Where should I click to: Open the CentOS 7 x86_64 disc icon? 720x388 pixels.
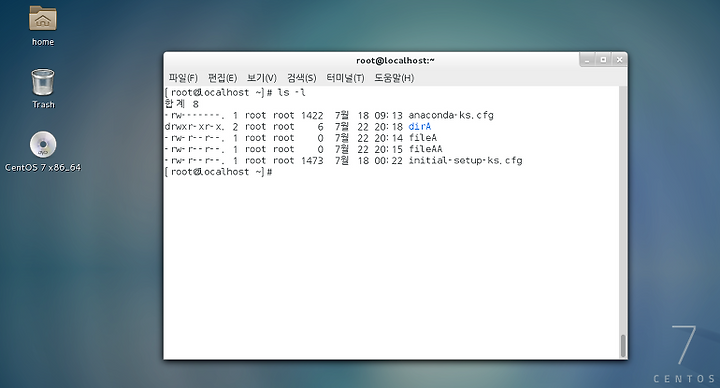[x=43, y=145]
